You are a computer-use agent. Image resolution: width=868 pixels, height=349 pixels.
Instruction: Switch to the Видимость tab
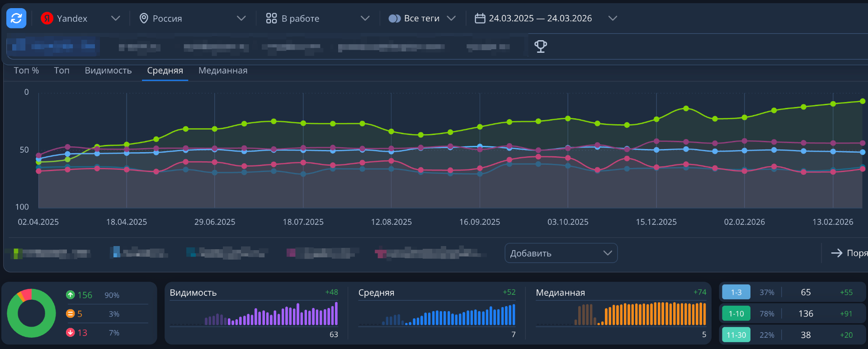pyautogui.click(x=108, y=70)
